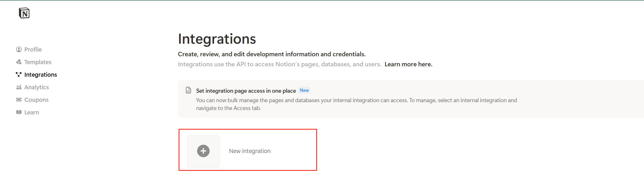644x181 pixels.
Task: Click the Profile person icon in sidebar
Action: [x=19, y=49]
